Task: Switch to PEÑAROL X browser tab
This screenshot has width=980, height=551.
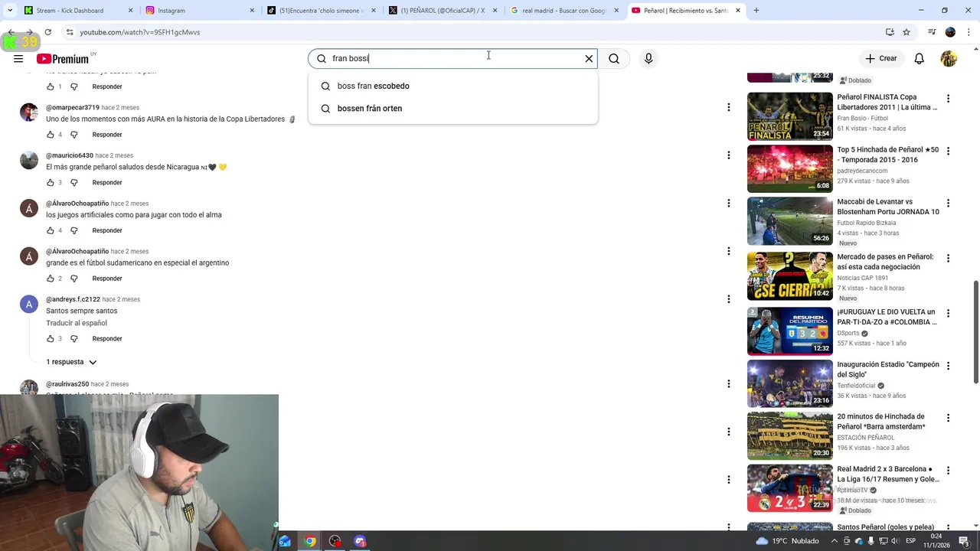Action: 443,11
